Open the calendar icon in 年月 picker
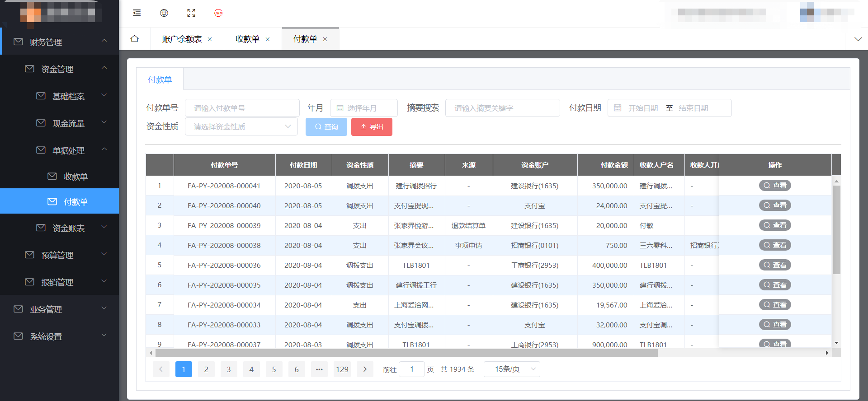 point(340,108)
